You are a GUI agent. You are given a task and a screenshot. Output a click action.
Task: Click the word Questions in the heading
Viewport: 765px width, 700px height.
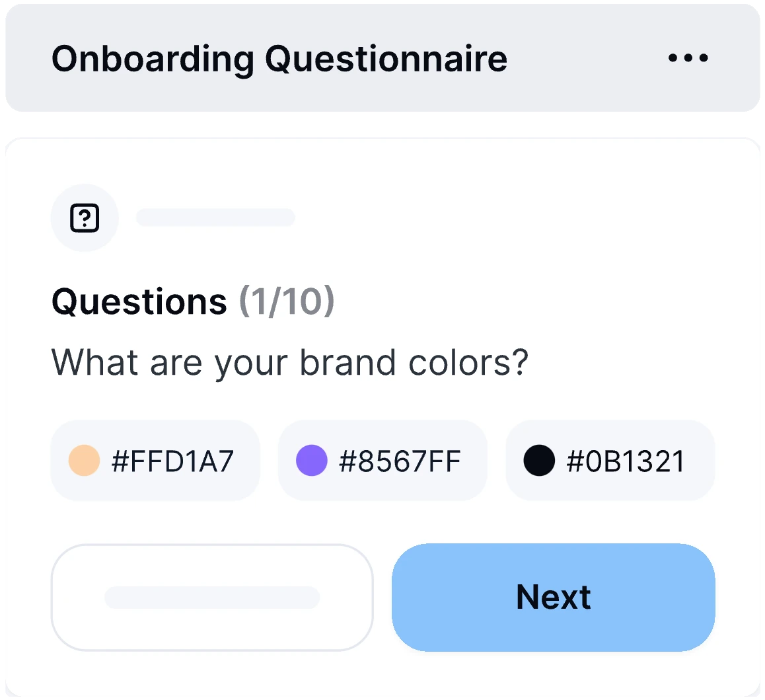click(x=139, y=301)
